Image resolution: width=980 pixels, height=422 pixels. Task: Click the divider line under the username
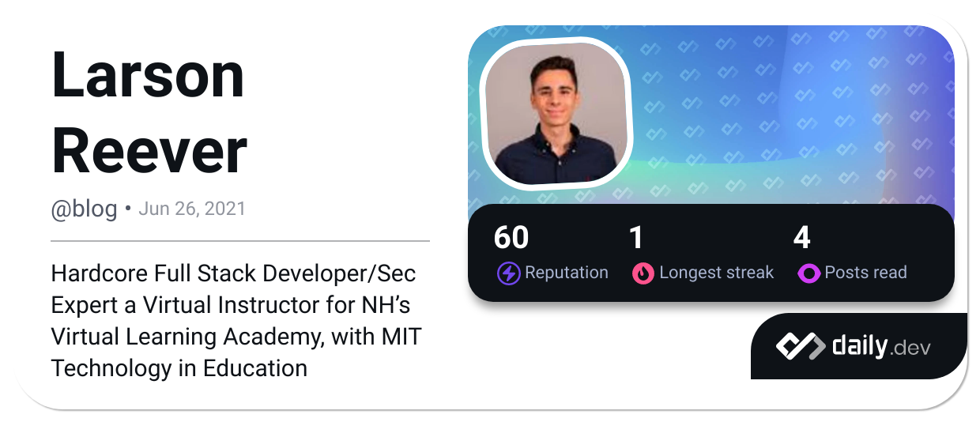tap(240, 240)
